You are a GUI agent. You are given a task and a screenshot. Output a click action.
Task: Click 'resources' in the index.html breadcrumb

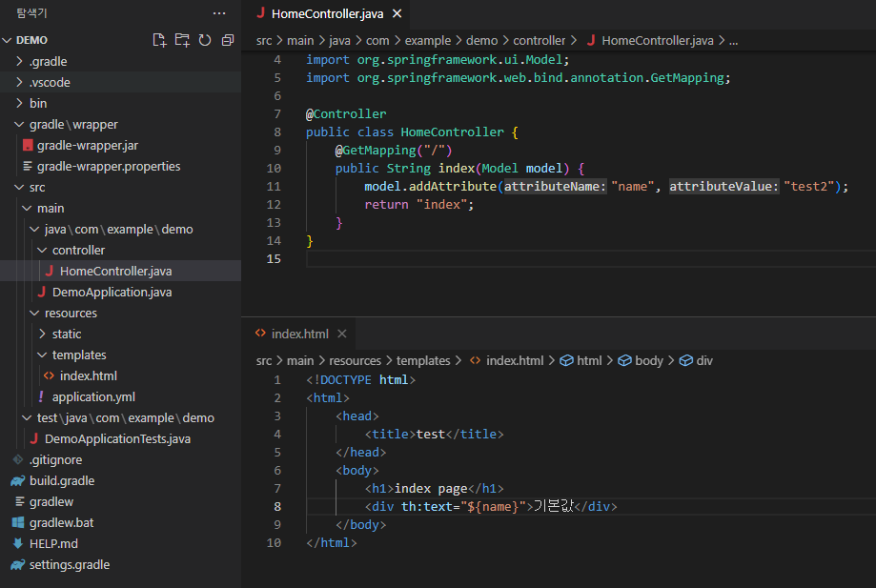(355, 361)
